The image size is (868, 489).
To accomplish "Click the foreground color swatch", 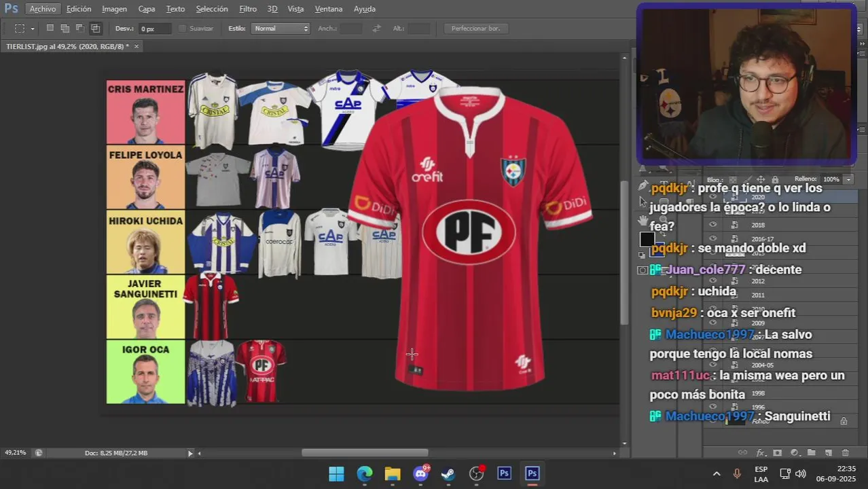I will (647, 239).
